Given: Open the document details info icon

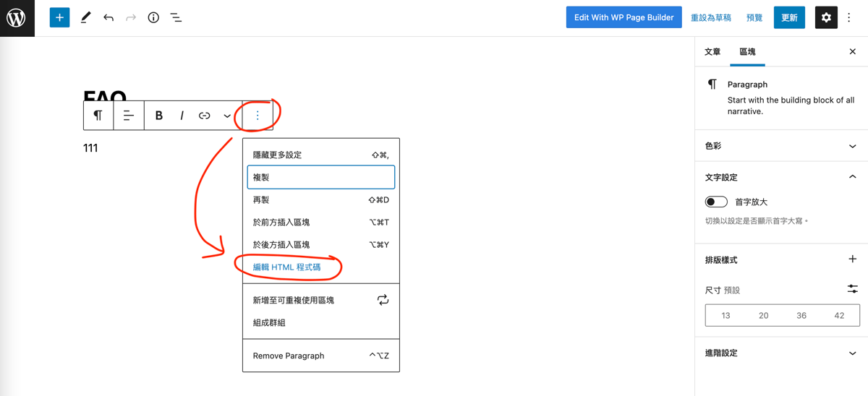Looking at the screenshot, I should click(153, 17).
